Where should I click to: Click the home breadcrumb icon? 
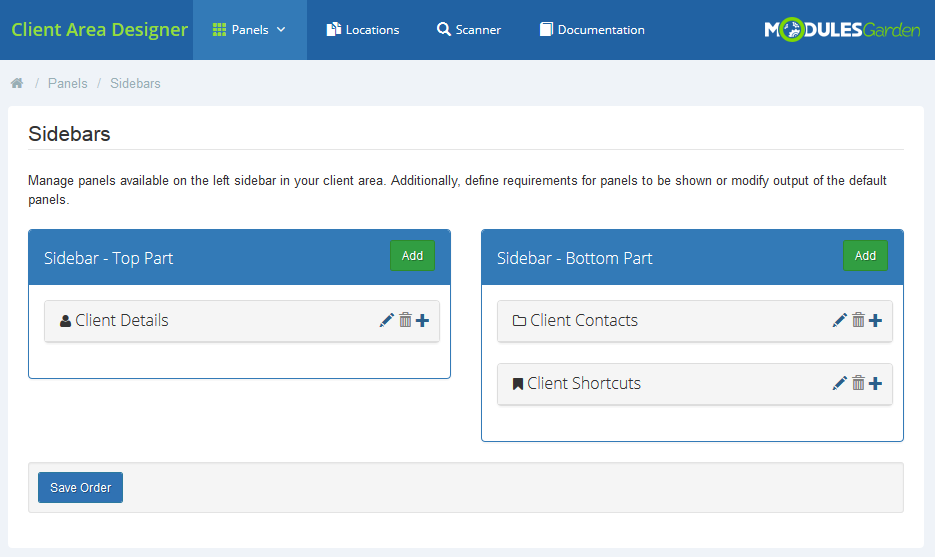17,83
